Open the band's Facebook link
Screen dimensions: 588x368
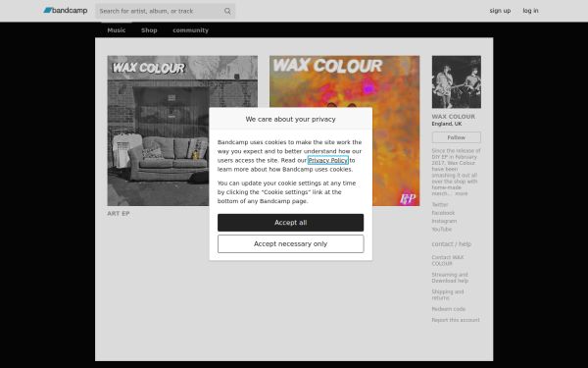[443, 213]
